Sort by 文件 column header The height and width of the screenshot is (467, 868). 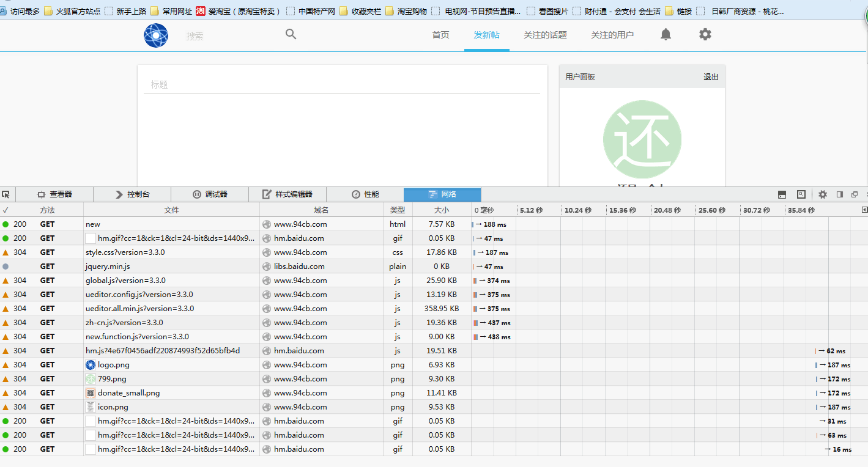tap(172, 210)
